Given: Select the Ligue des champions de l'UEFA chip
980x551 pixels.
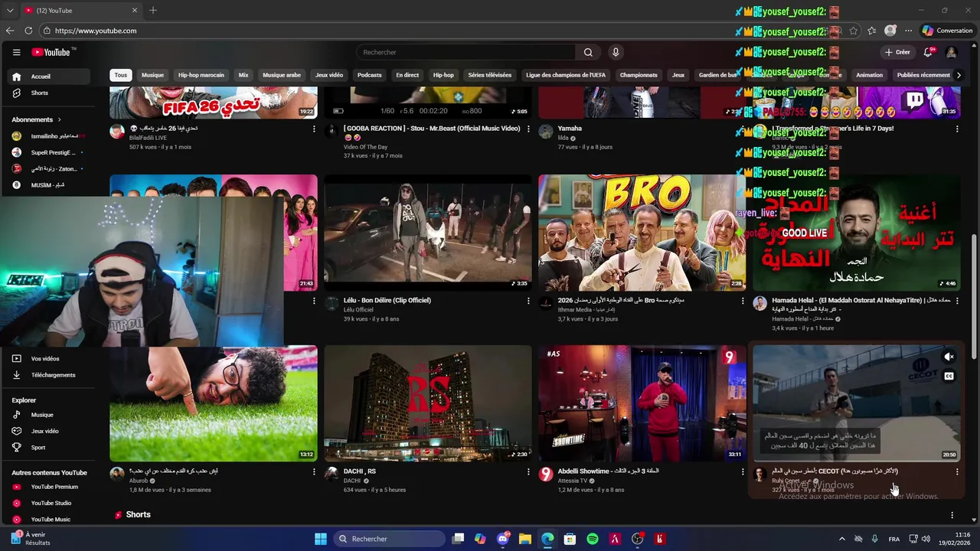Looking at the screenshot, I should (566, 75).
